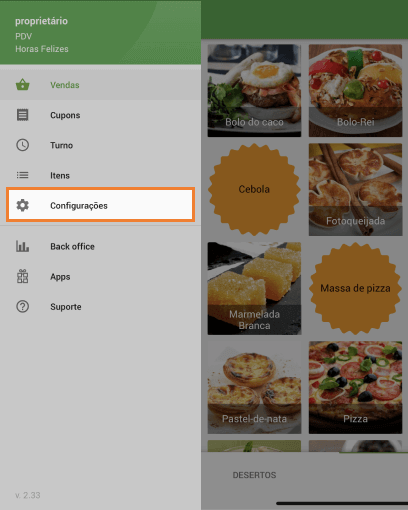Open Configurações from the side menu

(x=100, y=205)
